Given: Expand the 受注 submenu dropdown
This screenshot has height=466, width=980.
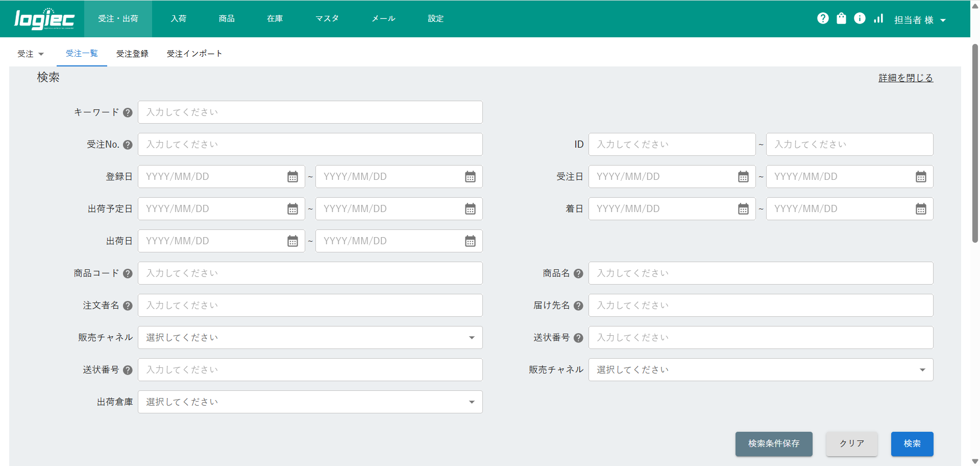Looking at the screenshot, I should pyautogui.click(x=31, y=54).
